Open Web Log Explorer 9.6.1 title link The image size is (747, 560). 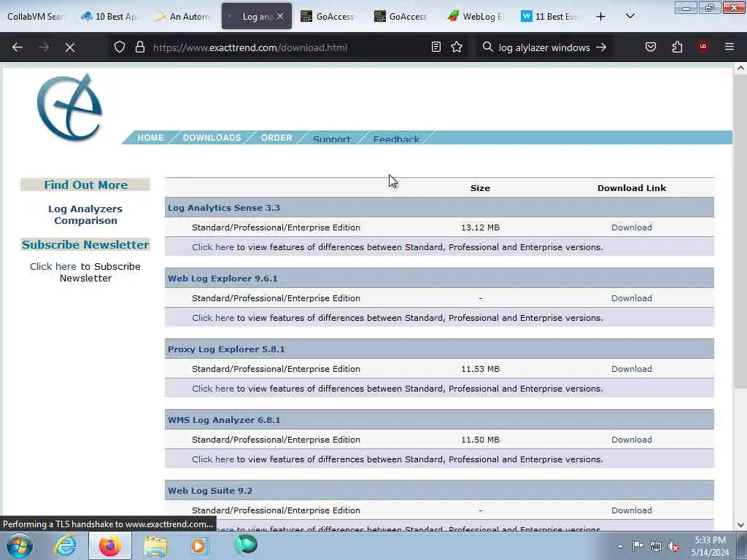click(x=222, y=279)
